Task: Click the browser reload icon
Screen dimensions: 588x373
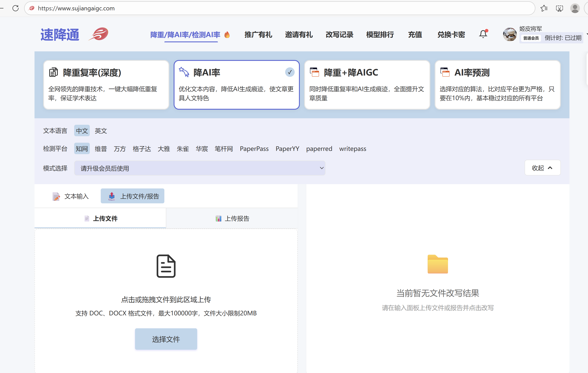Action: [x=16, y=8]
